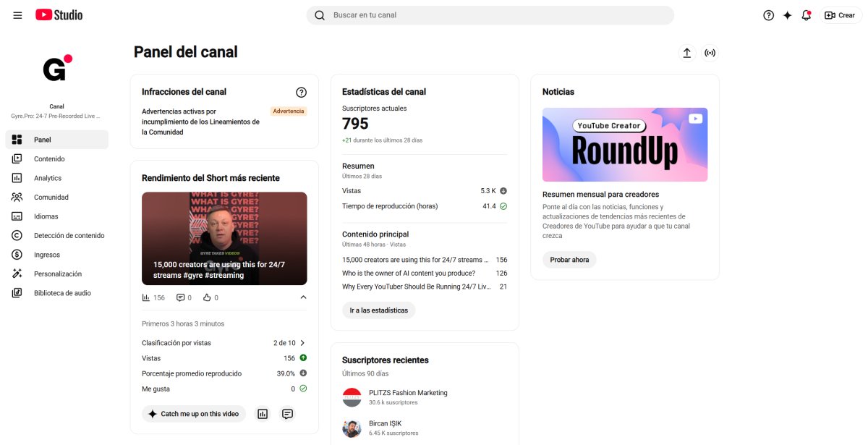The width and height of the screenshot is (868, 445).
Task: Click the YouTube Studio logo
Action: [59, 15]
